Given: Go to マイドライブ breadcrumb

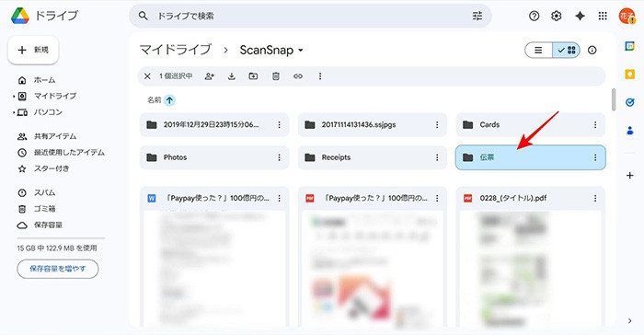Looking at the screenshot, I should [x=176, y=50].
